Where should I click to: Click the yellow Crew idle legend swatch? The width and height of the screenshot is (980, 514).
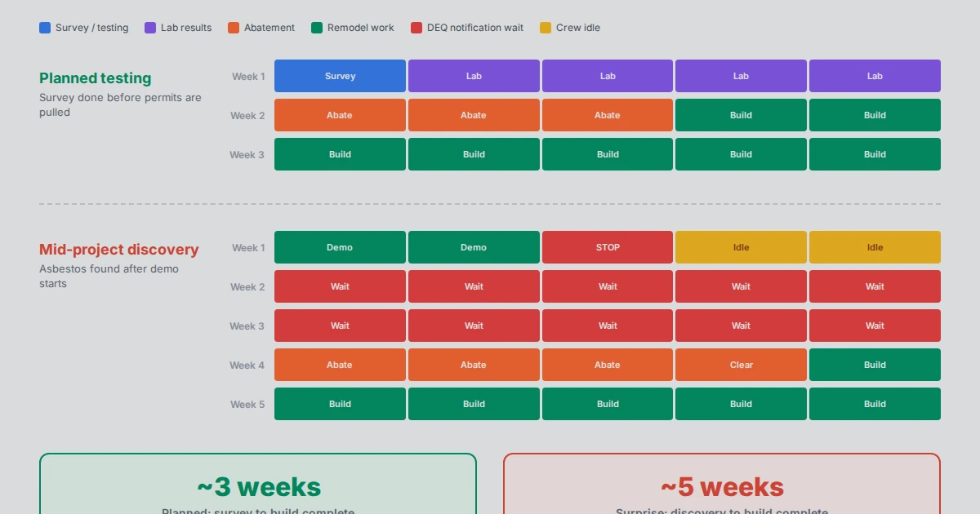click(x=546, y=28)
